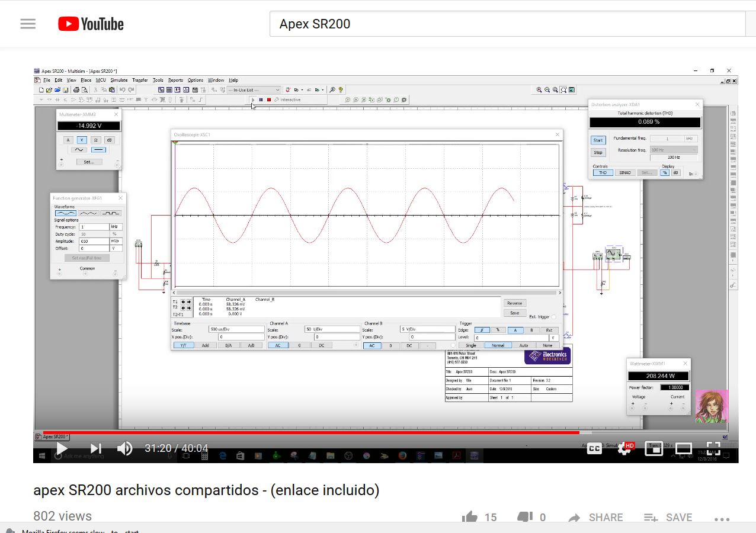Click the yellow Multisim help question icon

(341, 90)
